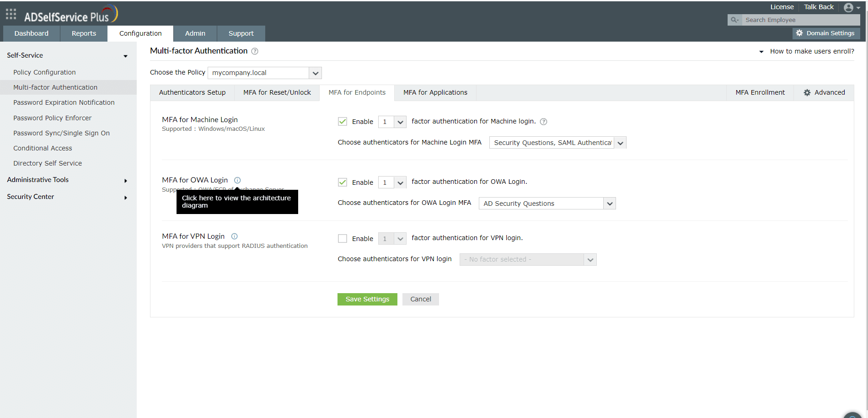Open the VPN Login info icon
Screen dimensions: 868x418
click(x=234, y=236)
